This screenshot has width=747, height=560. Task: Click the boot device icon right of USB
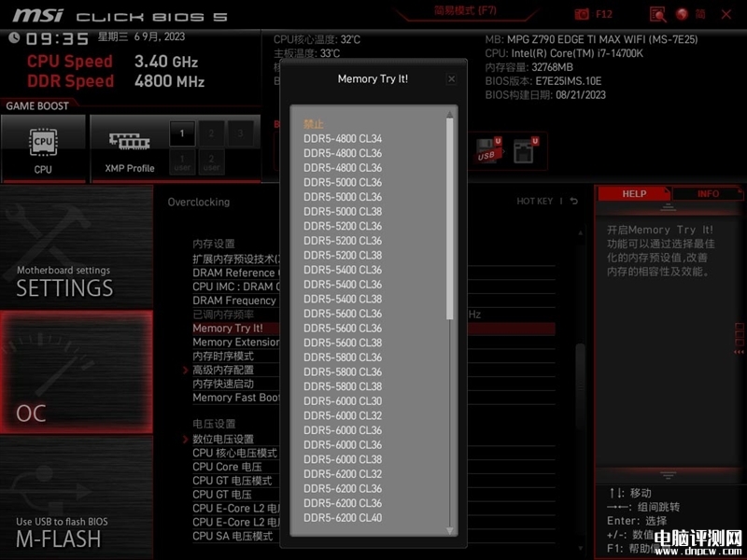[x=526, y=150]
